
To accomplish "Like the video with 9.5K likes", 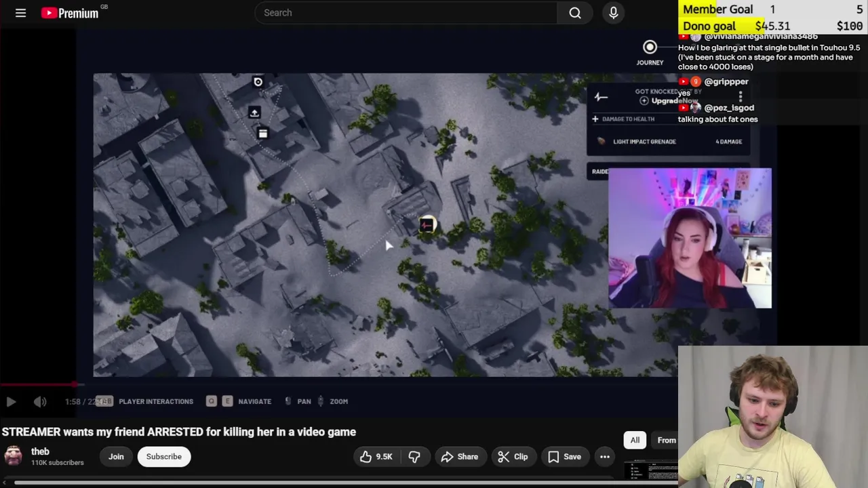I will pyautogui.click(x=376, y=457).
